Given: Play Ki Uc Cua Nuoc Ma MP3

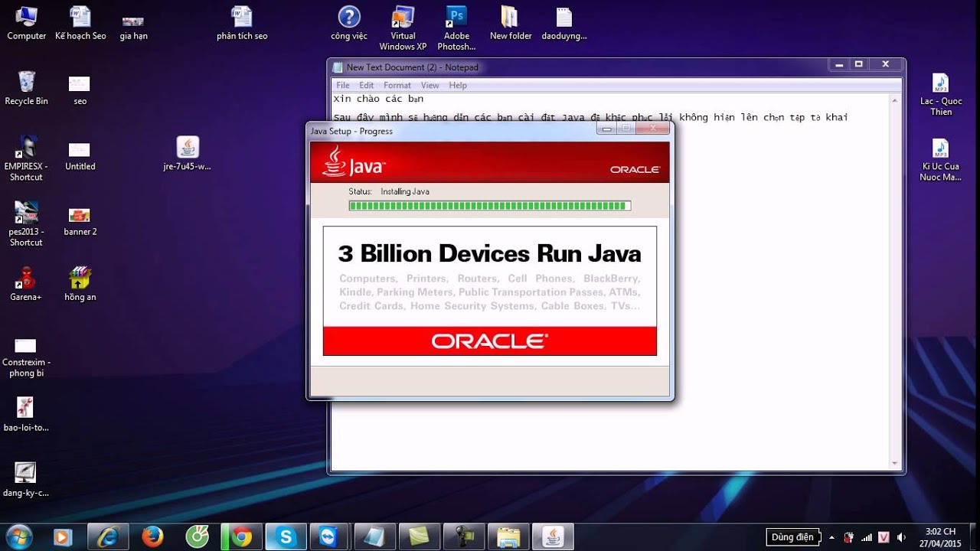Looking at the screenshot, I should [941, 159].
